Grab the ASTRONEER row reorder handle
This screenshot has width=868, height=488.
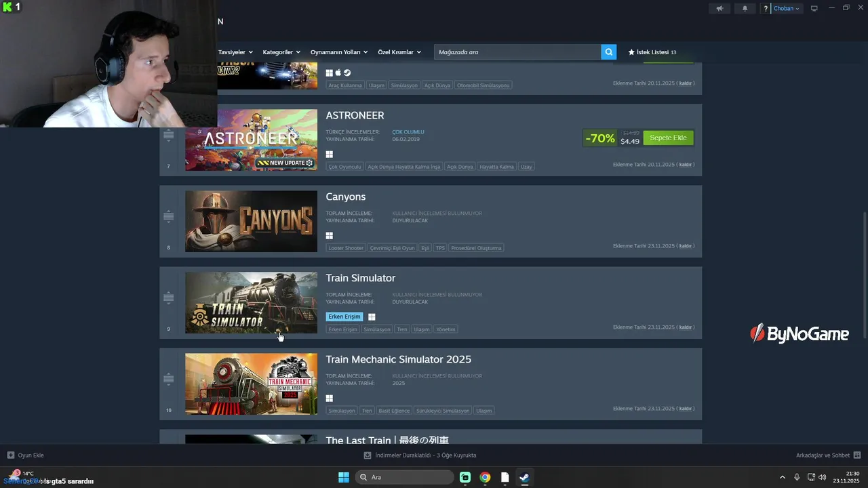[x=168, y=136]
